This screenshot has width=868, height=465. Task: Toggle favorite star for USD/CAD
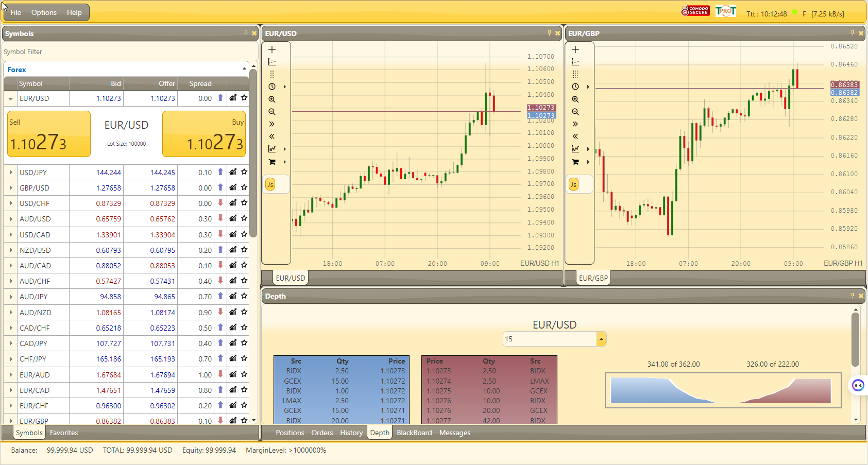244,234
